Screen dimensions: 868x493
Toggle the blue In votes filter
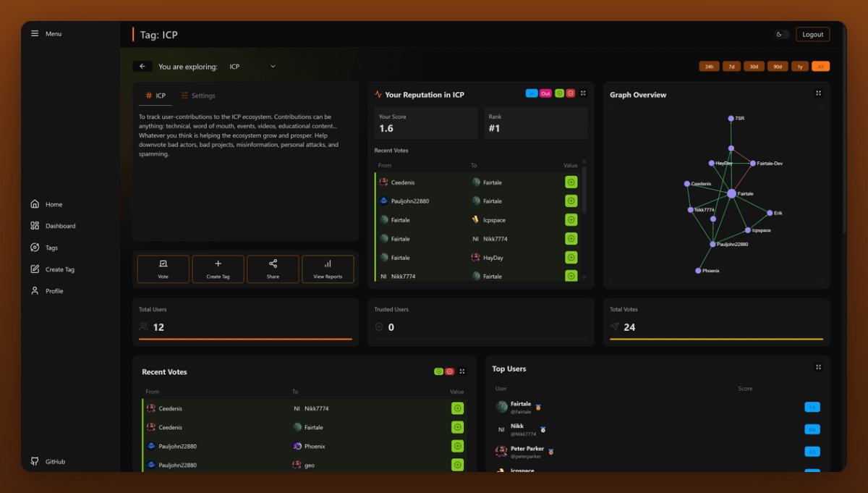(532, 93)
